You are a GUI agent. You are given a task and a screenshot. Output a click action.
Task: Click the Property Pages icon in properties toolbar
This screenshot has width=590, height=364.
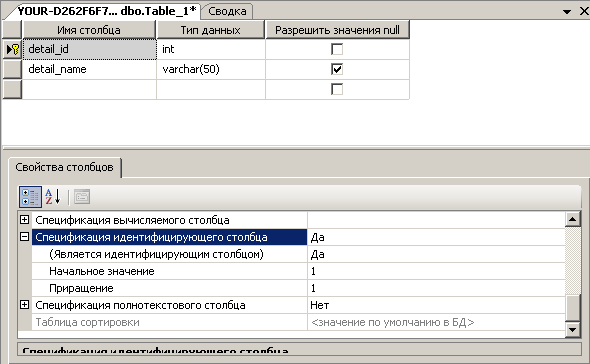82,197
